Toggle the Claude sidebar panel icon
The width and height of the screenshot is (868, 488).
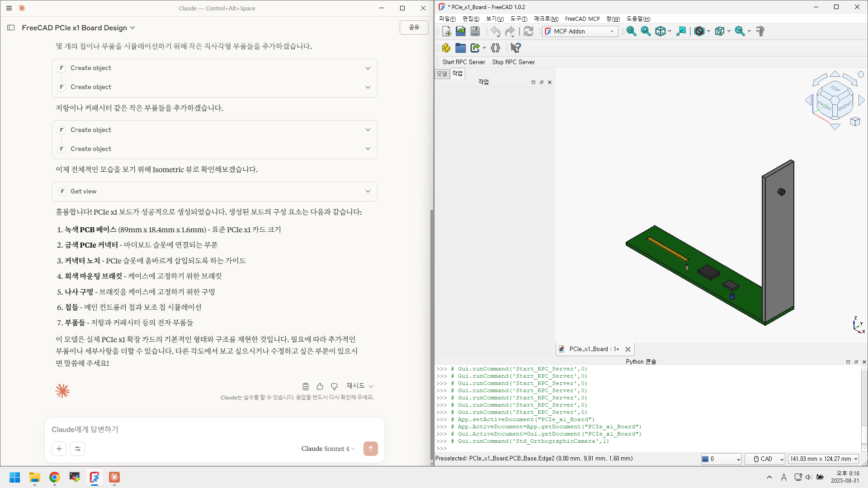(11, 28)
